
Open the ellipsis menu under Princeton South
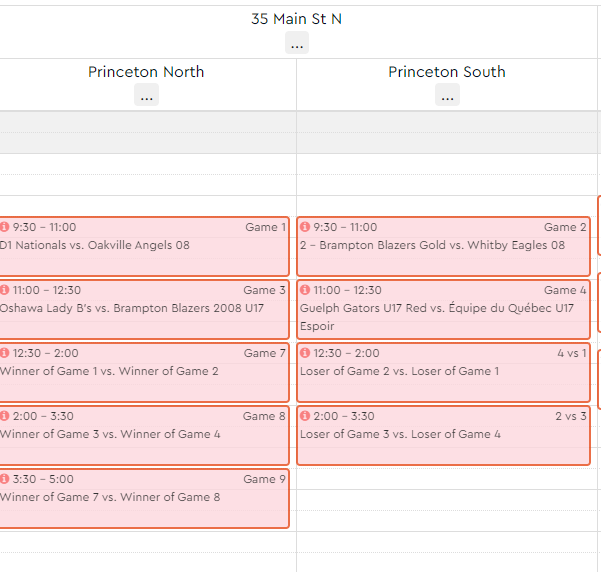(447, 96)
